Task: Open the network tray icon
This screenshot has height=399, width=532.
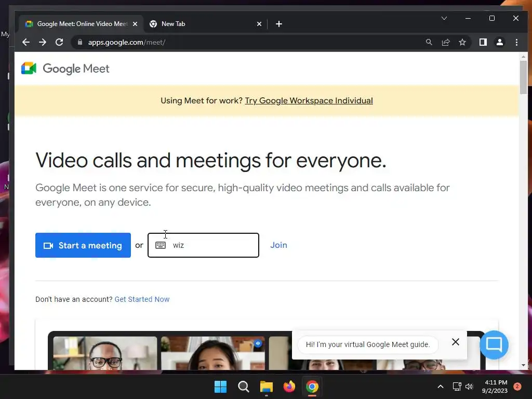Action: tap(457, 387)
